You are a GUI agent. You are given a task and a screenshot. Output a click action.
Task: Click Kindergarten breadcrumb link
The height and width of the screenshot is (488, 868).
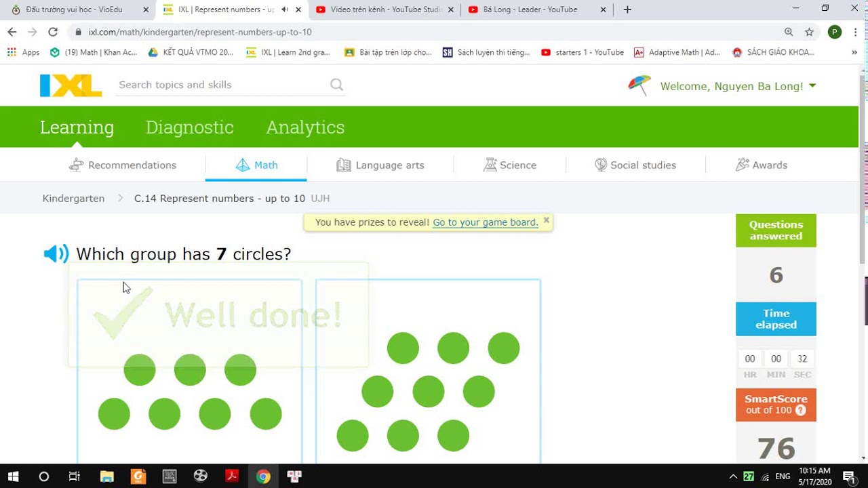tap(73, 199)
